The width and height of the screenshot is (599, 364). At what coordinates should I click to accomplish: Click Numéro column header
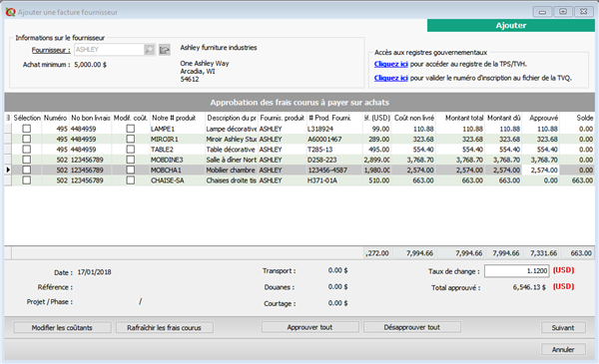point(55,118)
